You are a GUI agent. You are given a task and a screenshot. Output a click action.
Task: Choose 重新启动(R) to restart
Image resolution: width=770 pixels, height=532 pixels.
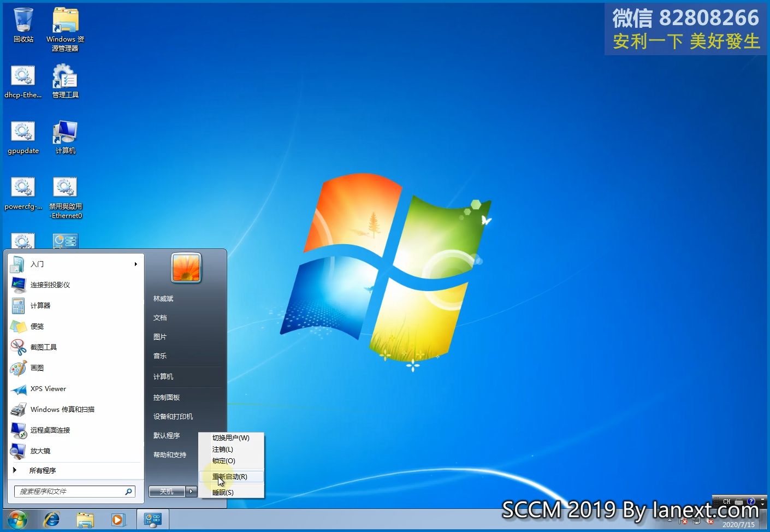point(231,477)
